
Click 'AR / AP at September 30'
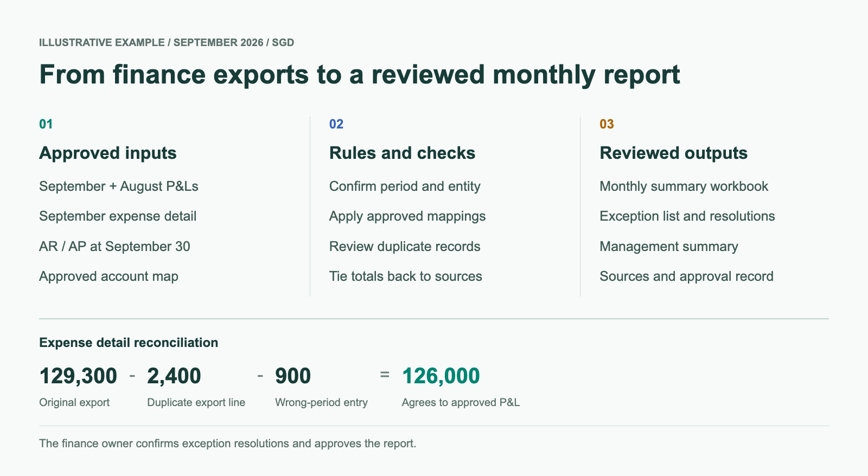click(x=114, y=247)
